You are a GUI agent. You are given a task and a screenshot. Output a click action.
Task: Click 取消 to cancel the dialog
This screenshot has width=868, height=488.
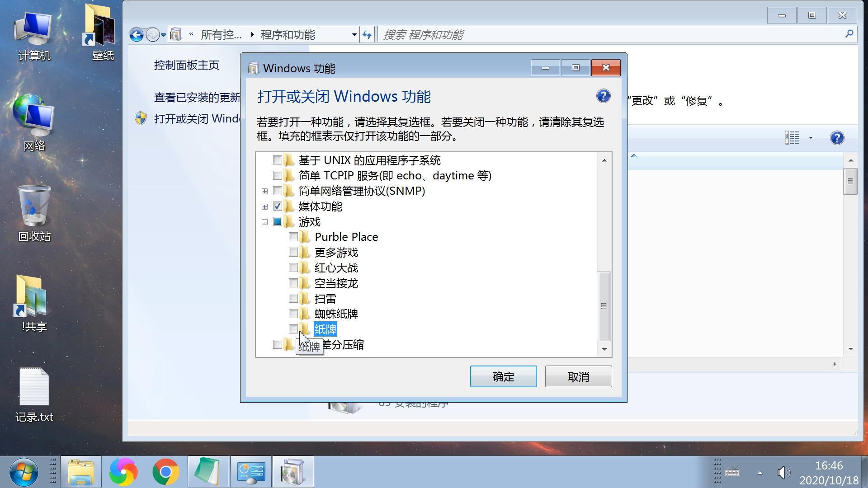(x=578, y=376)
